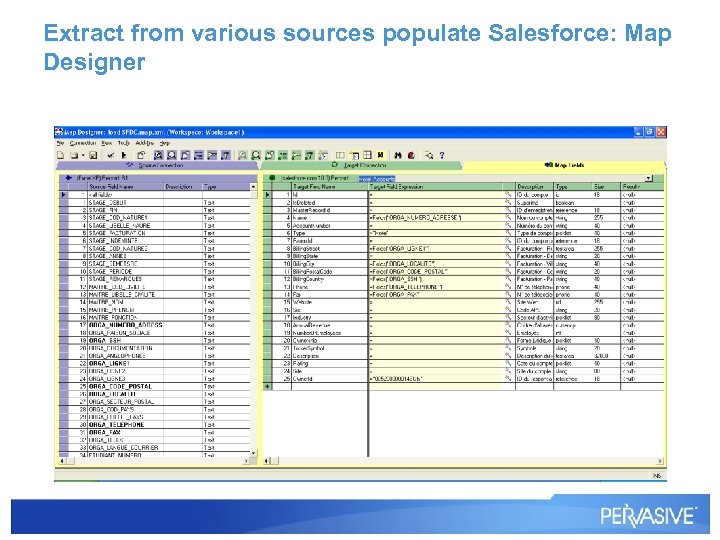
Task: Select source field ORGA_CODE_POSTAL
Action: coord(125,387)
